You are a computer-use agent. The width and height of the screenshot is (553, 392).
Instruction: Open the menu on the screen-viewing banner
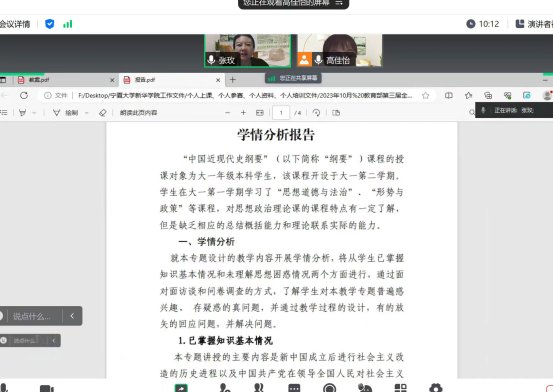click(x=339, y=3)
